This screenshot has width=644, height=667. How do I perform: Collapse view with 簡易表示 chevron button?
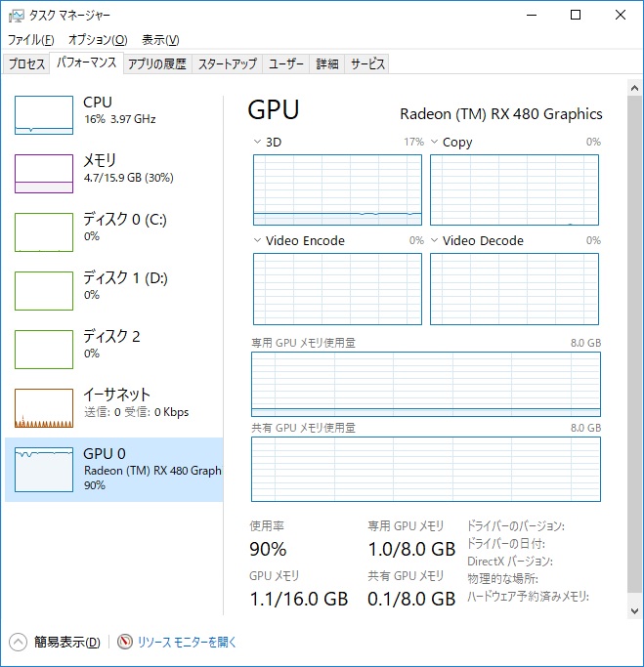(18, 642)
